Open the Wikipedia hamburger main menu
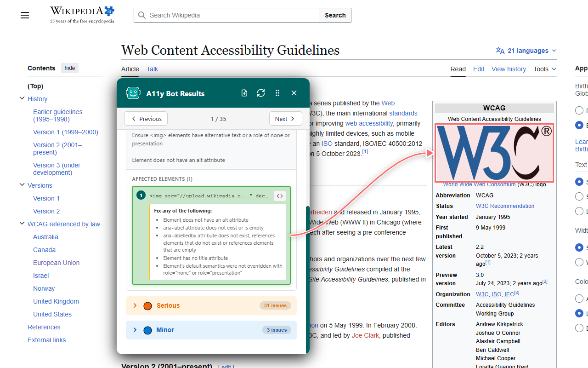588x368 pixels. [25, 15]
